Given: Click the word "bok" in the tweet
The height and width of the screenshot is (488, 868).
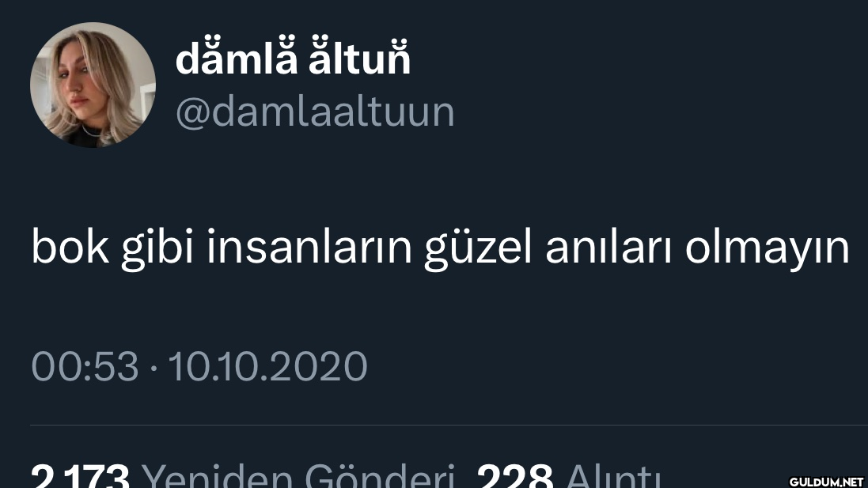Looking at the screenshot, I should click(x=70, y=248).
